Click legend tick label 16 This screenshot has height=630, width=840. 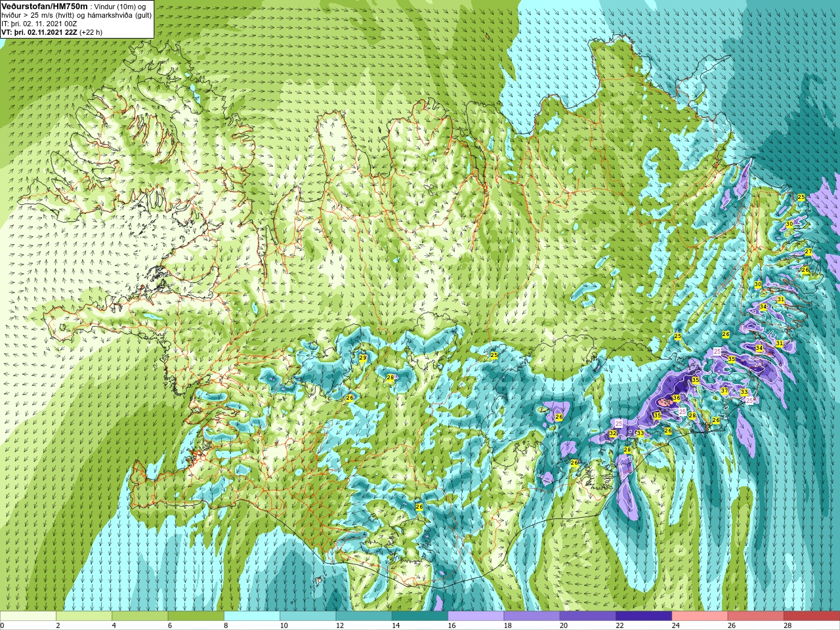tap(451, 625)
